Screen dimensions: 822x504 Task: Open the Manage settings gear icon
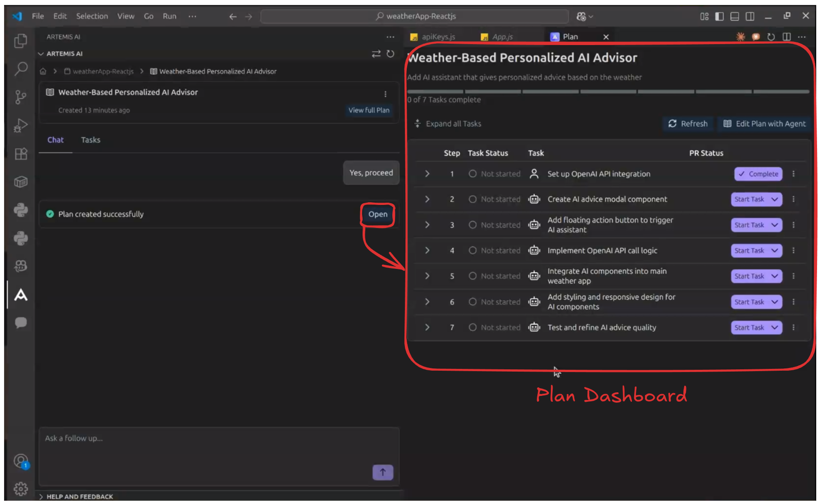click(x=21, y=488)
